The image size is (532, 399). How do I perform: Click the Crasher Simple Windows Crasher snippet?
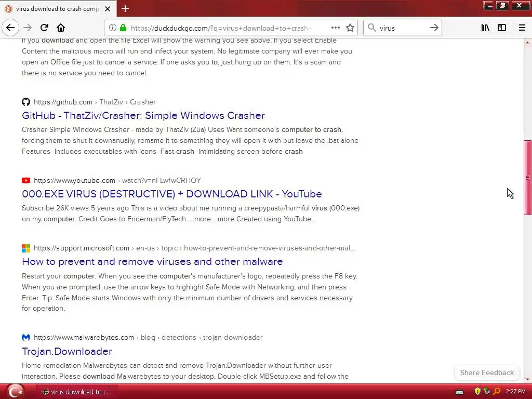click(190, 140)
